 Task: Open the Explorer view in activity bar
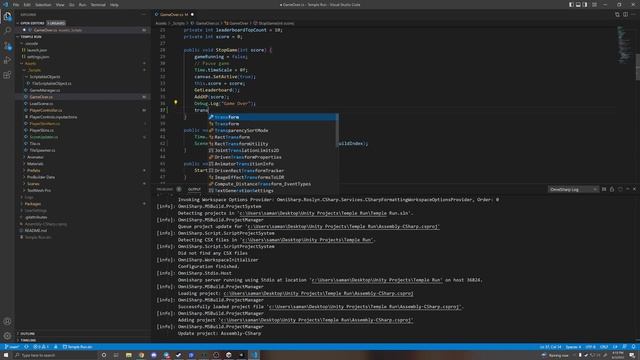coord(7,17)
